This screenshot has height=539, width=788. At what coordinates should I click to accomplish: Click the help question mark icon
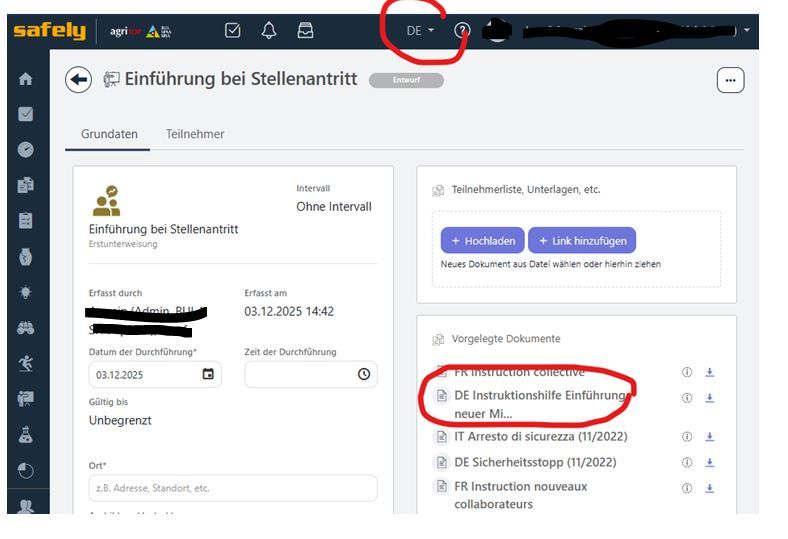tap(462, 31)
